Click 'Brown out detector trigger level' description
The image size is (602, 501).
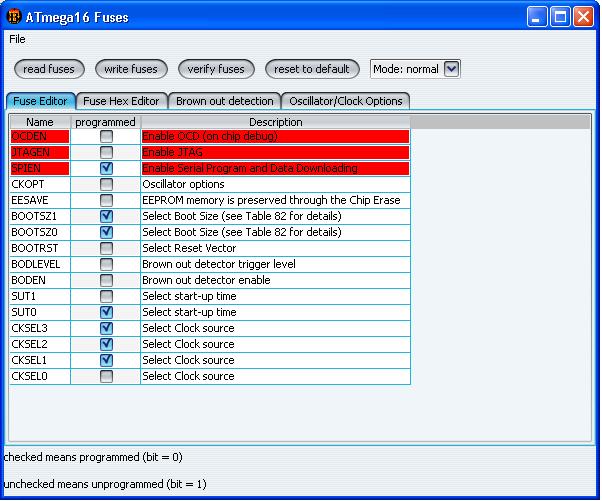pyautogui.click(x=276, y=264)
